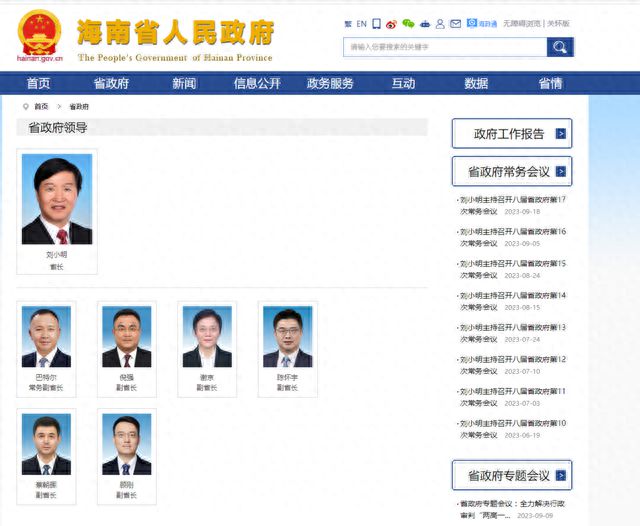Switch language to EN
Screen dimensions: 640x526
click(x=361, y=23)
